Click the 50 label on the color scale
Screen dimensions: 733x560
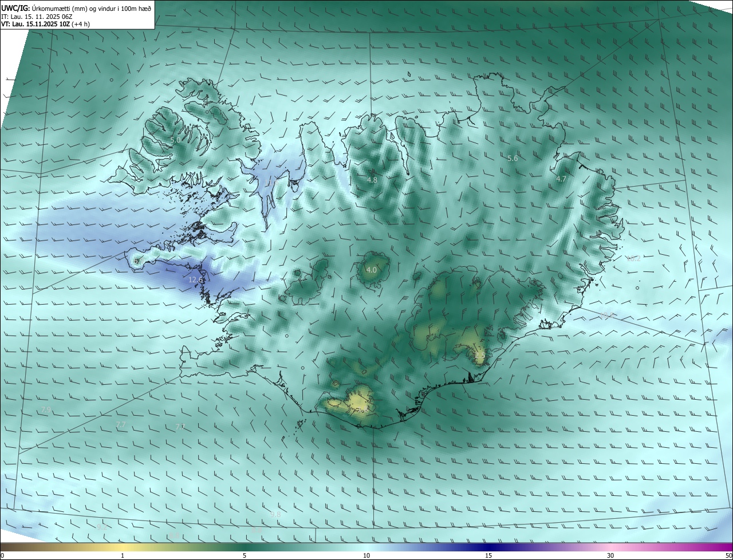point(728,556)
